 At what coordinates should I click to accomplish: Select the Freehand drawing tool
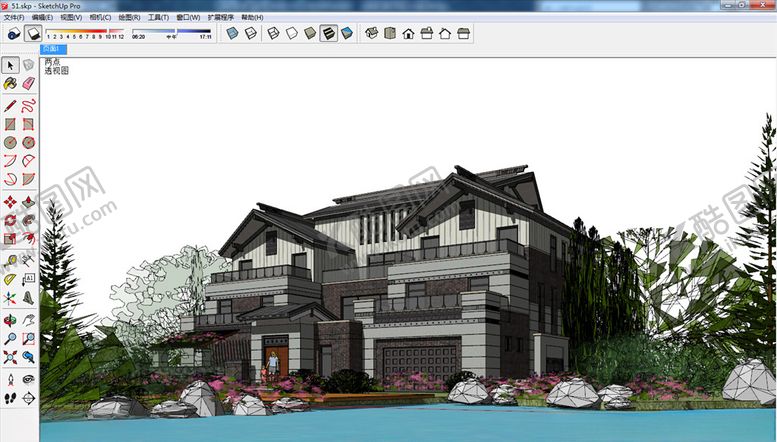tap(28, 105)
